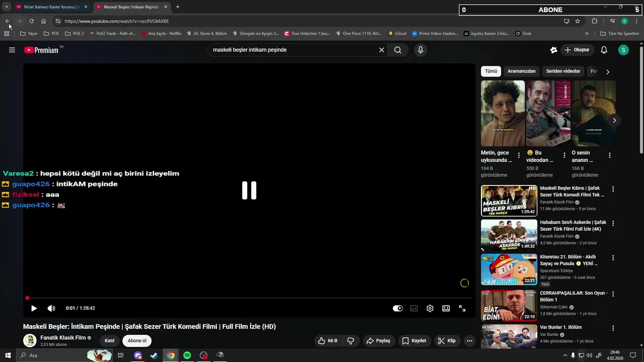Open the Ana Sayfa - Netflix bookmark

(161, 34)
